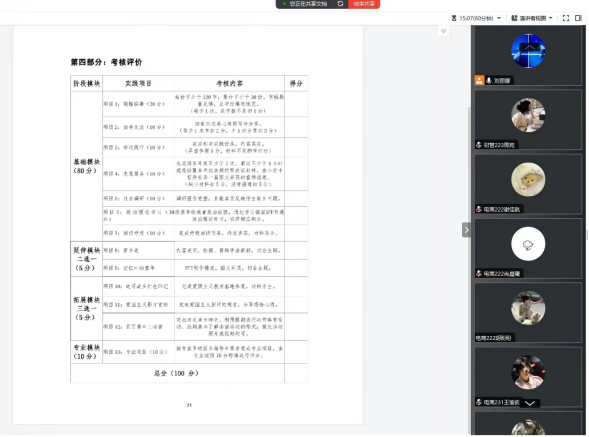Select the 电商222 fifth participant avatar

[x=528, y=308]
